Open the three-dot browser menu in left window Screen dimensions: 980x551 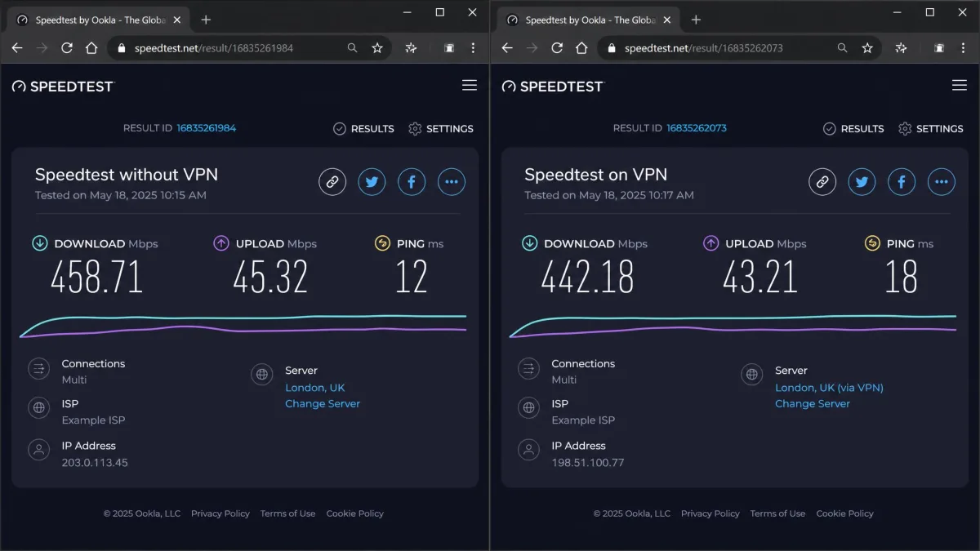(x=473, y=48)
